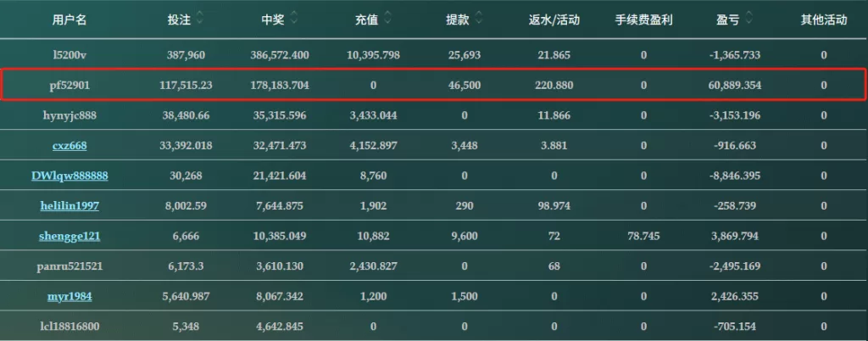The height and width of the screenshot is (341, 868).
Task: Sort by 充值 column arrows
Action: 387,20
